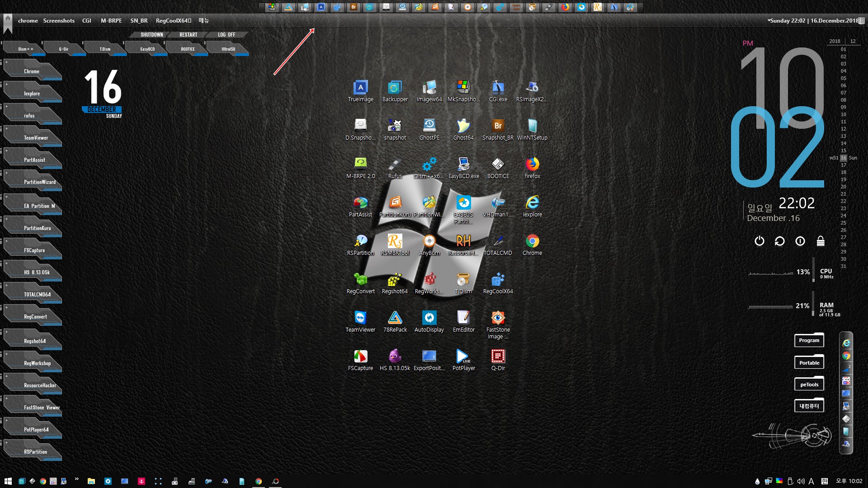Expand the rufus sidebar launcher plus
Screen dimensions: 868x488
(x=6, y=106)
